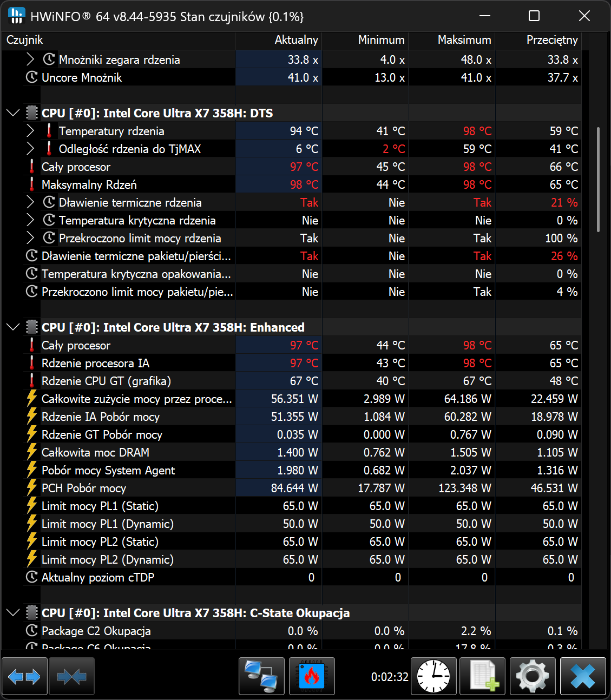
Task: Select the Uncore Mnożnik sensor row
Action: [82, 77]
